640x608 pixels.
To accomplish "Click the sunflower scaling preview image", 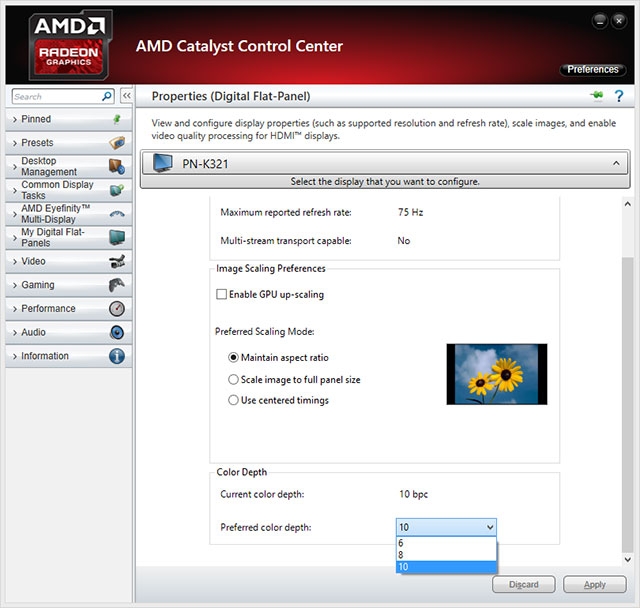I will coord(497,374).
